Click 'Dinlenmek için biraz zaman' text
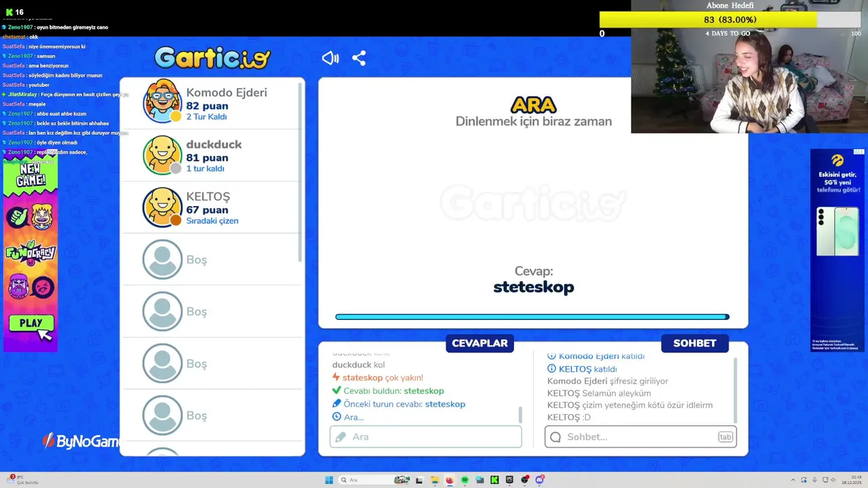 534,121
